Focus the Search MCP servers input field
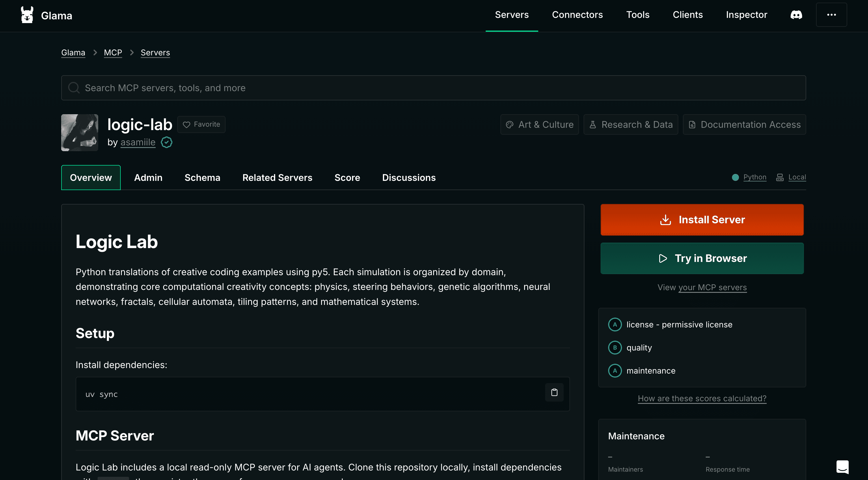868x480 pixels. 433,88
